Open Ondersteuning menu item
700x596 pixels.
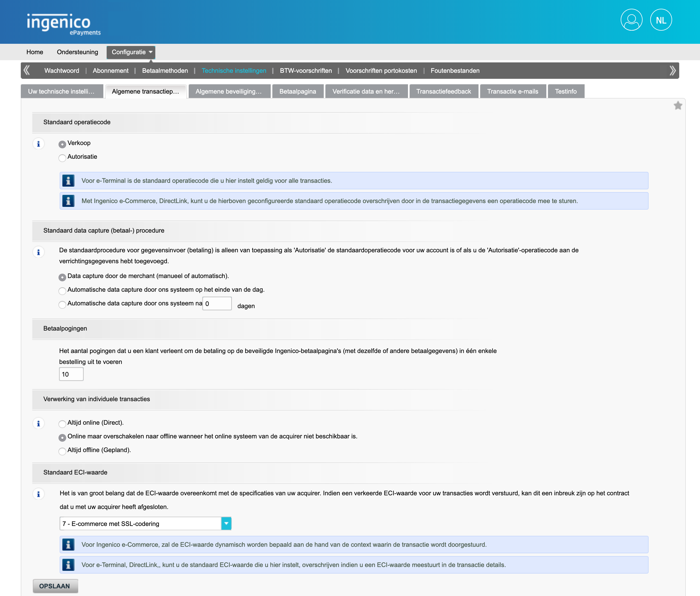pos(77,52)
